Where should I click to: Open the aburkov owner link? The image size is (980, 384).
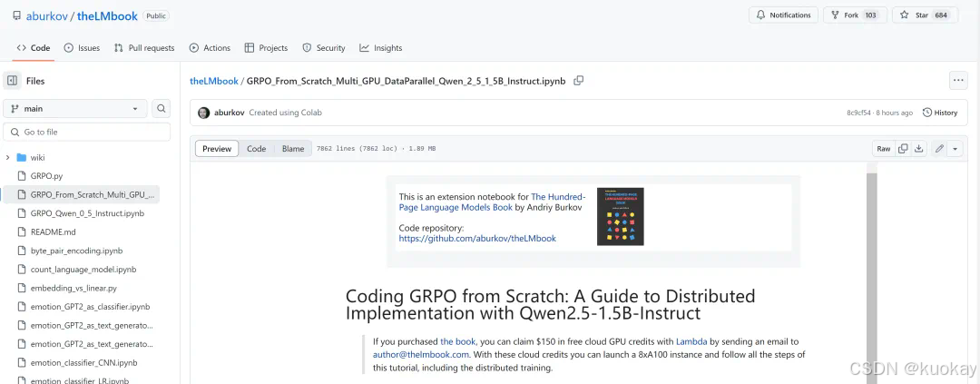tap(47, 16)
